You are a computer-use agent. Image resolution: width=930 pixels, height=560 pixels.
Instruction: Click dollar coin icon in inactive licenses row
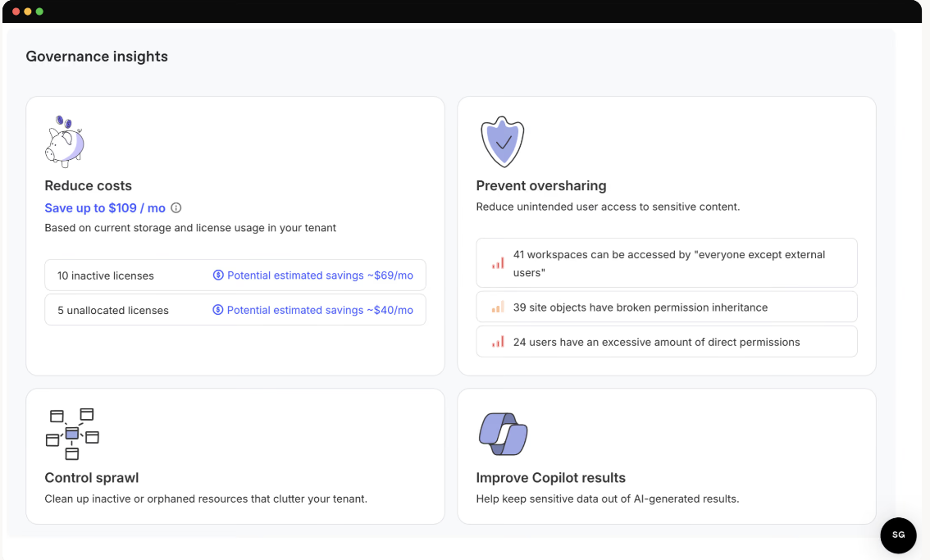click(x=218, y=275)
